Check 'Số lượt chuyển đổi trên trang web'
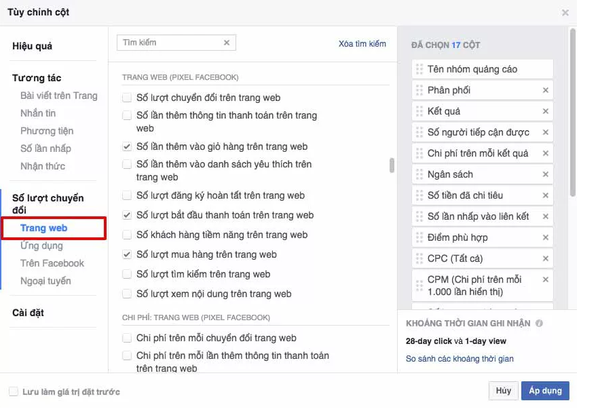Screen dimensions: 600x413 coord(127,98)
